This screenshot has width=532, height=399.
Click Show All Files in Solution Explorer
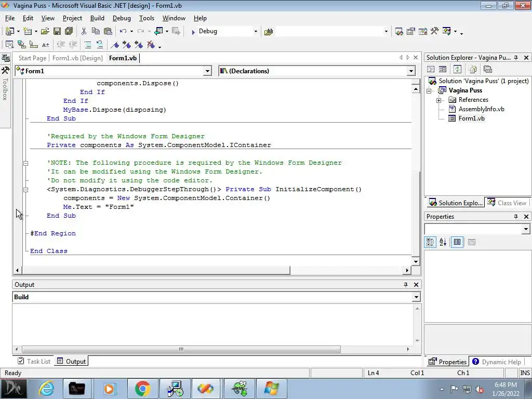[x=473, y=69]
